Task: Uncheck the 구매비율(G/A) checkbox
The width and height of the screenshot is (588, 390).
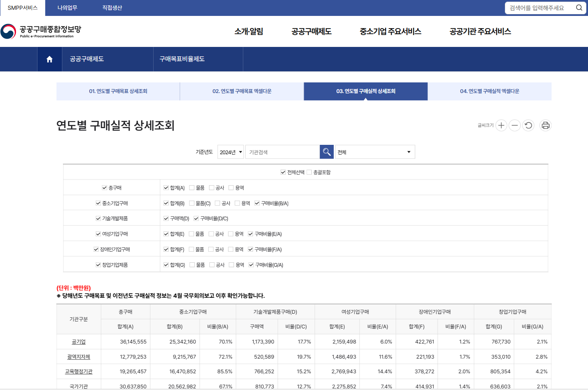Action: (251, 265)
